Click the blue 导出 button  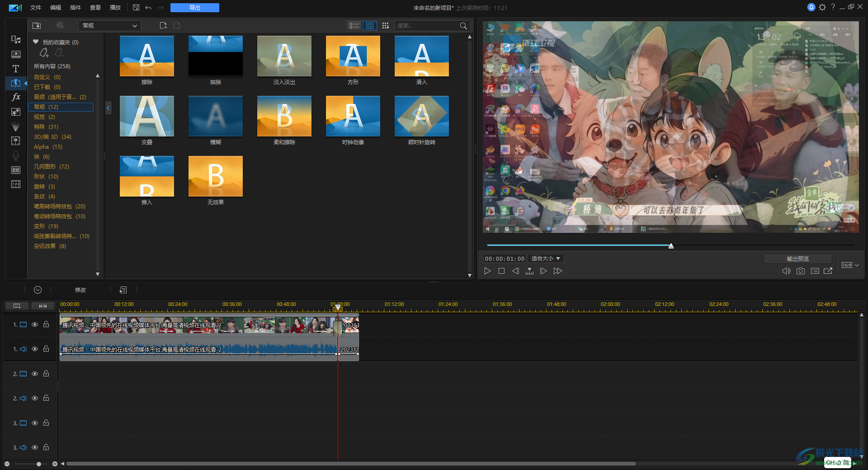[195, 8]
